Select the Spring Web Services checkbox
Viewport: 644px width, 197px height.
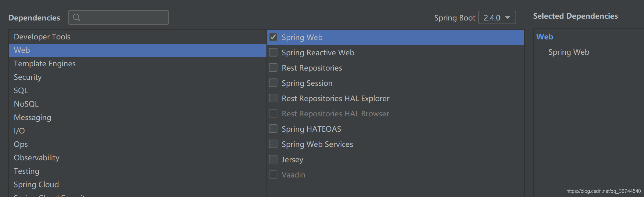(273, 144)
